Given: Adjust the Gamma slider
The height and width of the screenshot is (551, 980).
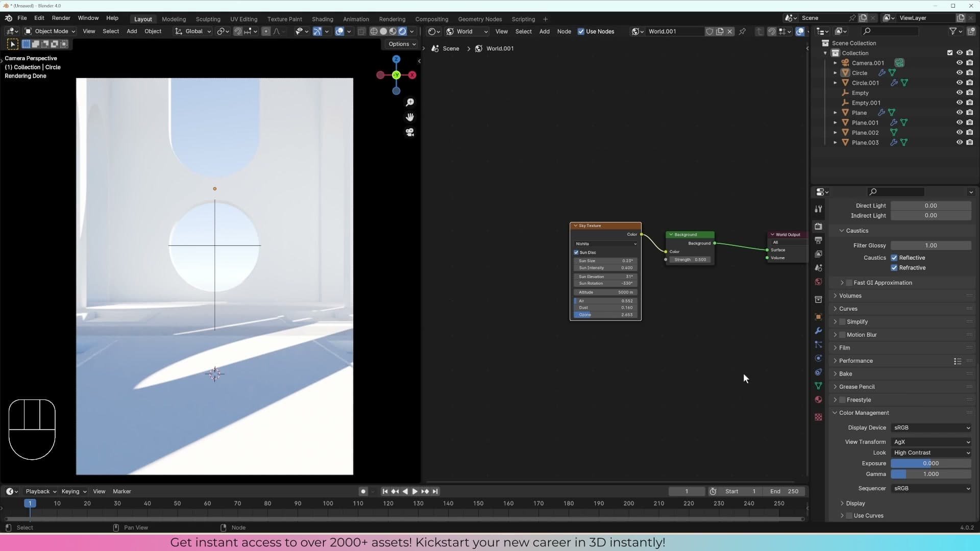Looking at the screenshot, I should [931, 474].
